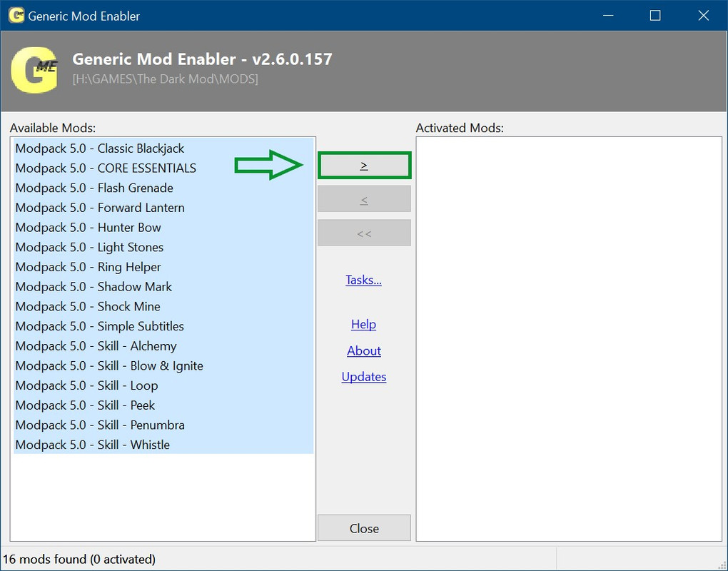Viewport: 728px width, 571px height.
Task: Select Modpack 5.0 - Skill - Alchemy
Action: [163, 346]
